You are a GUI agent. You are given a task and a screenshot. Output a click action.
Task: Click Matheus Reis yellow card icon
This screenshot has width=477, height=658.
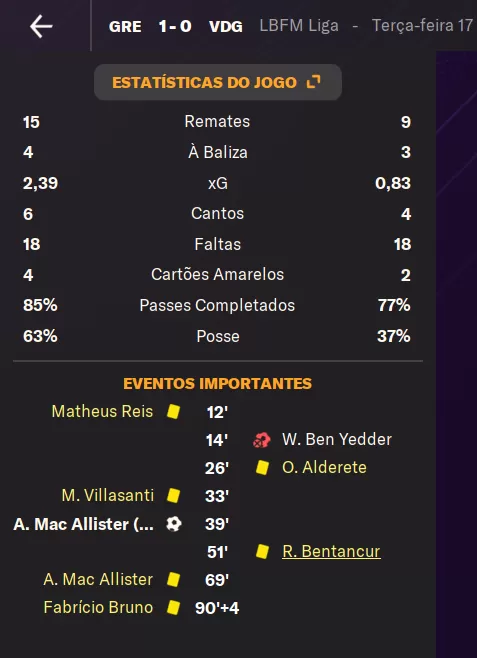173,411
